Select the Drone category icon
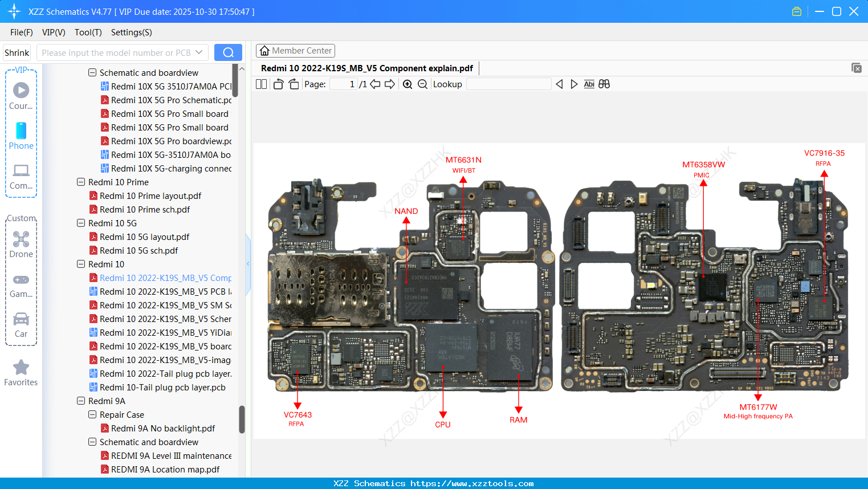The width and height of the screenshot is (868, 489). point(21,238)
